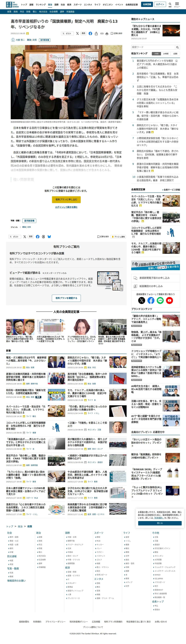
Task: Print the article with the printer icon
Action: pyautogui.click(x=107, y=33)
